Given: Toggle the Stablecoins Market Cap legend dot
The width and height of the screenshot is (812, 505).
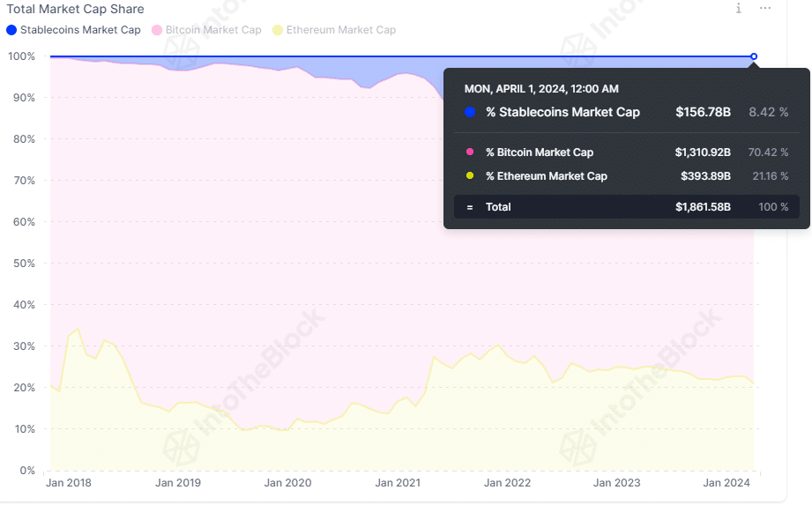Looking at the screenshot, I should point(11,30).
